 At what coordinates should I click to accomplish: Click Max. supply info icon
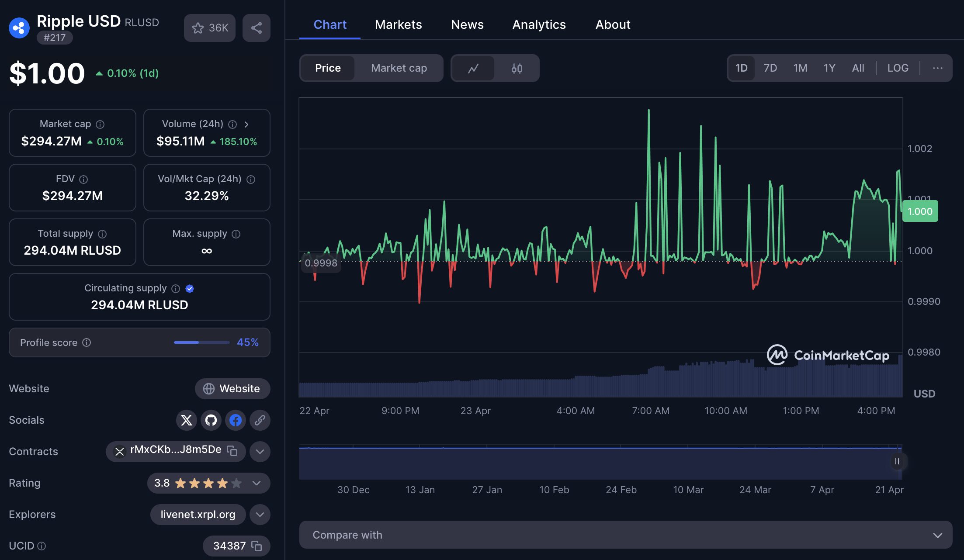[x=236, y=234]
